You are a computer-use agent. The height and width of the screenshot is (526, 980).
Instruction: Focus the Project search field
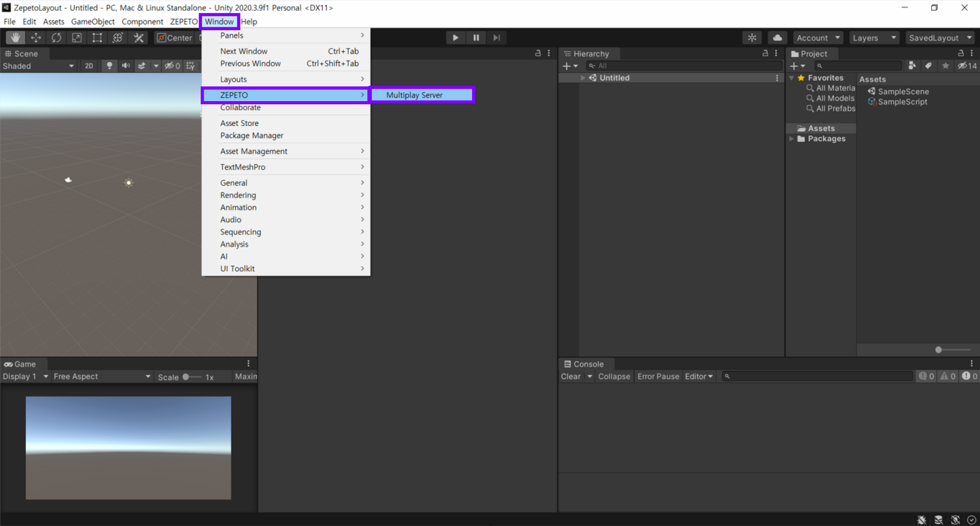coord(858,66)
